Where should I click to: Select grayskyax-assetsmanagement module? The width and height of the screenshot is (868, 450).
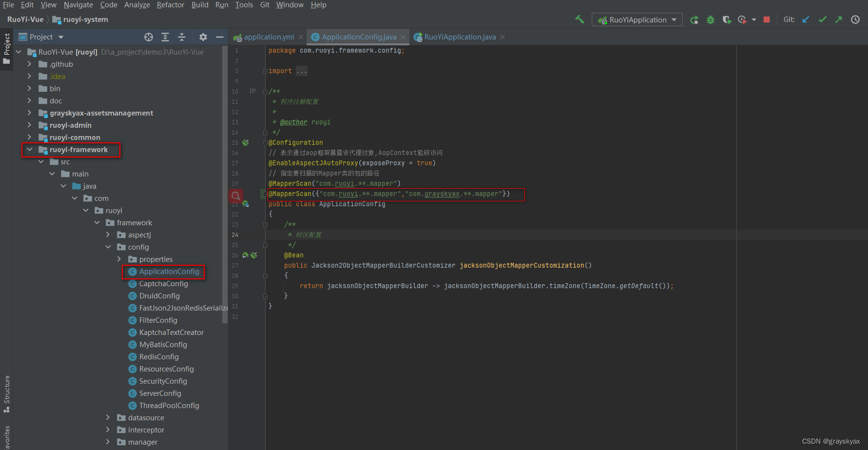(101, 113)
